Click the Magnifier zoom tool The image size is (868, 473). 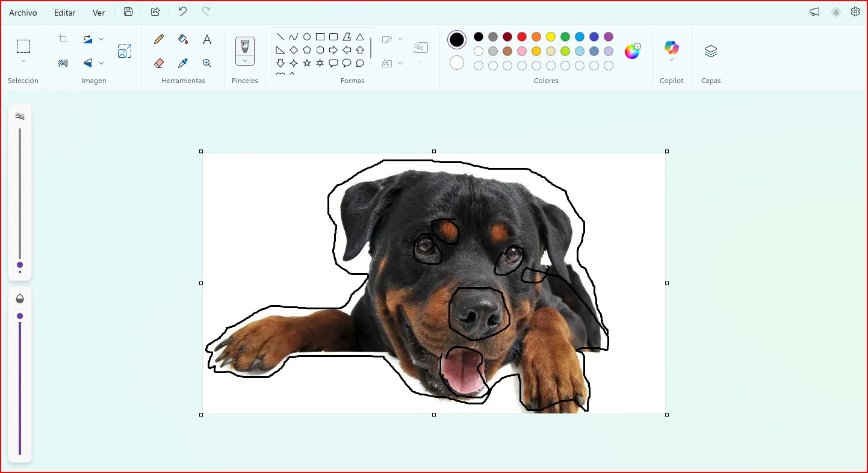pos(207,63)
